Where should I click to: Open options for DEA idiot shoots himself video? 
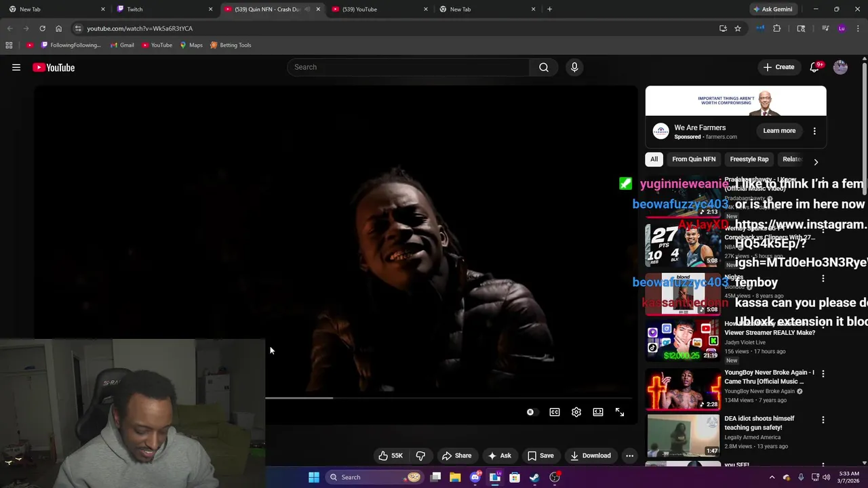point(823,420)
